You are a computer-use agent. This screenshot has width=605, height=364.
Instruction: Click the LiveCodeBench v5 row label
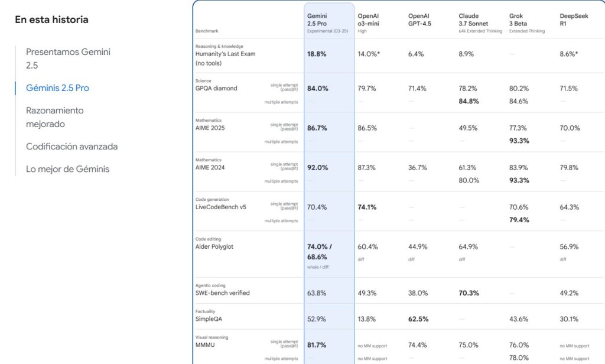(x=220, y=207)
